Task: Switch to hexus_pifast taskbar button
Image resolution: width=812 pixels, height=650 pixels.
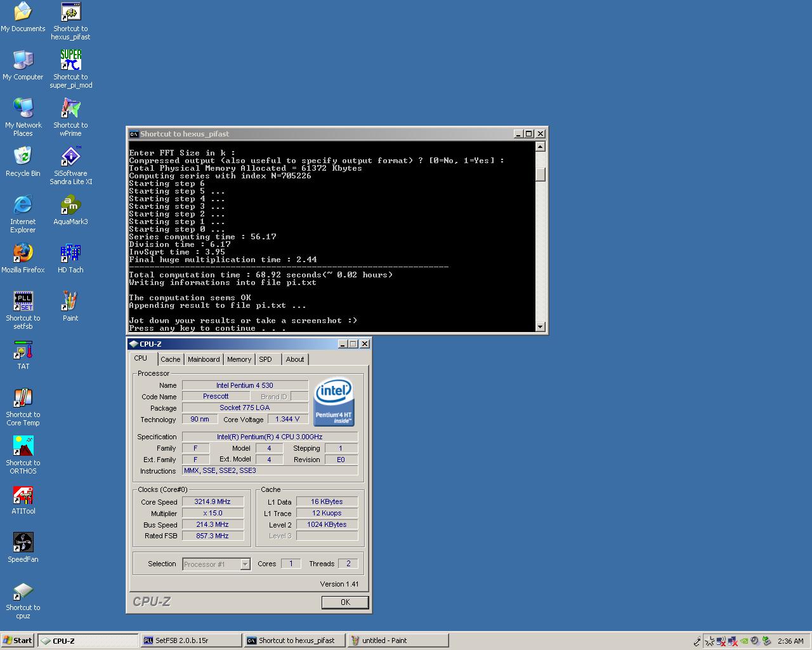Action: [294, 640]
